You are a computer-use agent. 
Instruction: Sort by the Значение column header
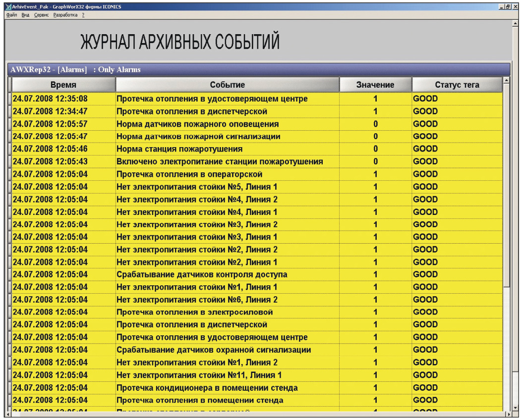tap(375, 85)
